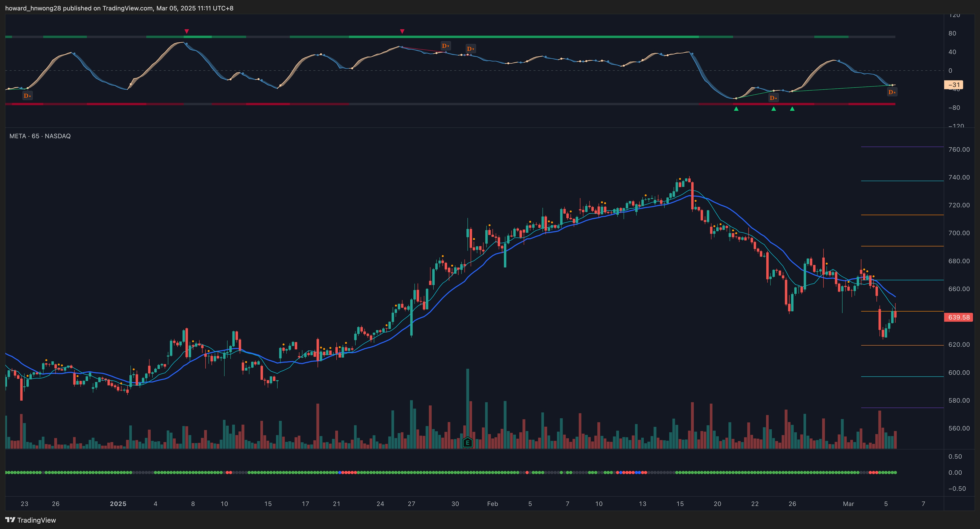The image size is (980, 529).
Task: Click the 22 date label on time axis
Action: click(755, 503)
